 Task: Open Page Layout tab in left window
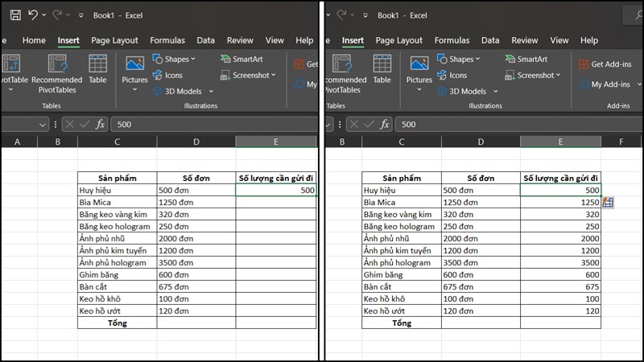114,40
